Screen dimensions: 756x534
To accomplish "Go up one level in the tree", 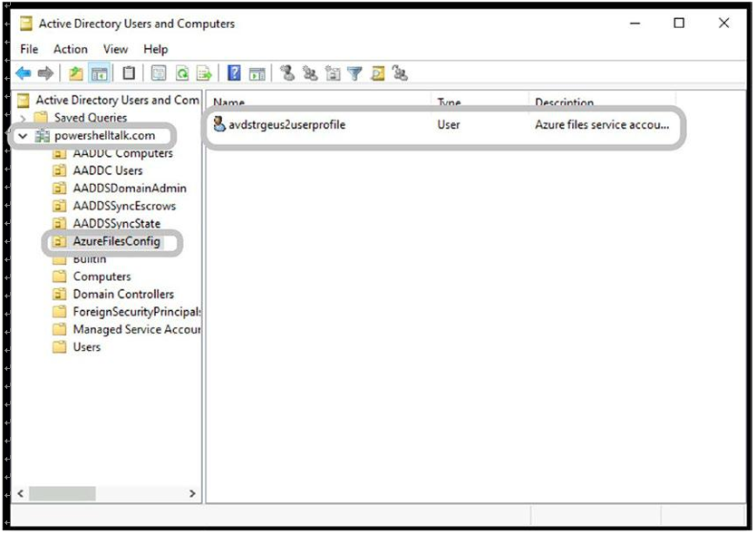I will [76, 73].
